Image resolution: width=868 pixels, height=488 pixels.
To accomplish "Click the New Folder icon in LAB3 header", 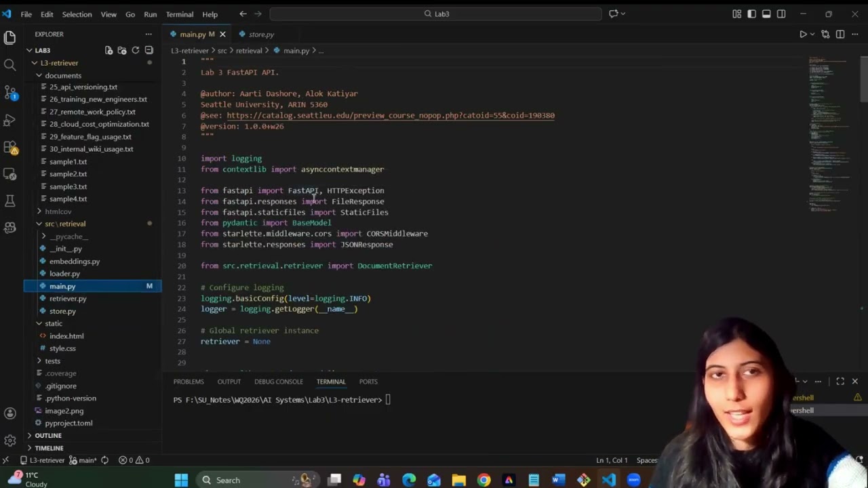I will pyautogui.click(x=122, y=50).
